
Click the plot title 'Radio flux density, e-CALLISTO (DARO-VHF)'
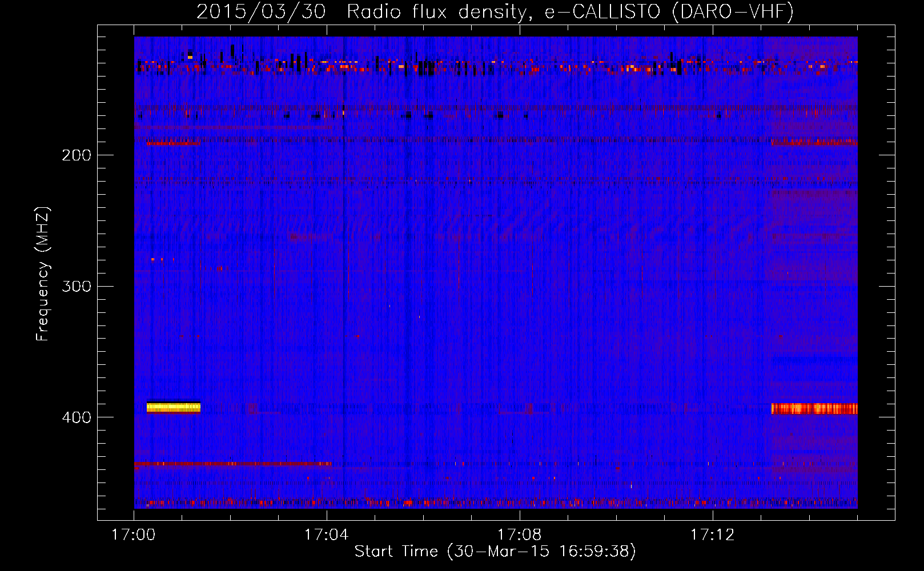pos(570,11)
